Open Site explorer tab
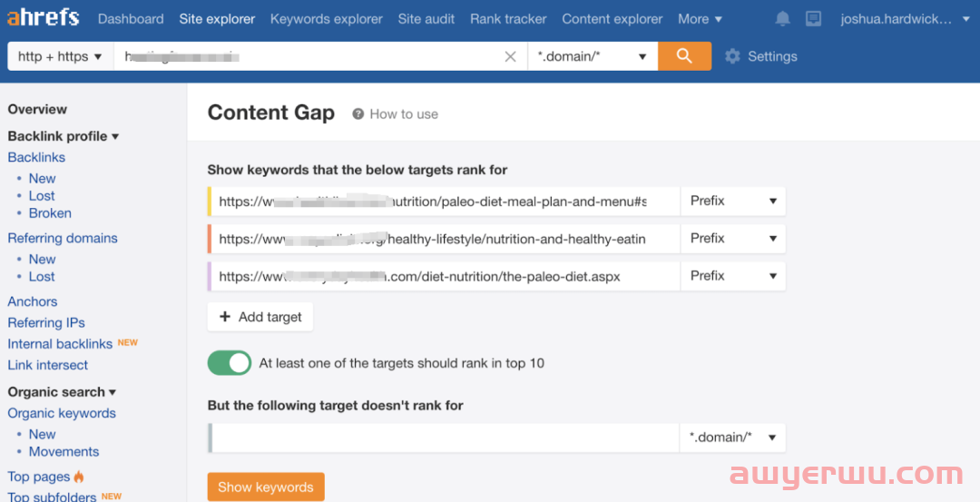 pyautogui.click(x=217, y=19)
